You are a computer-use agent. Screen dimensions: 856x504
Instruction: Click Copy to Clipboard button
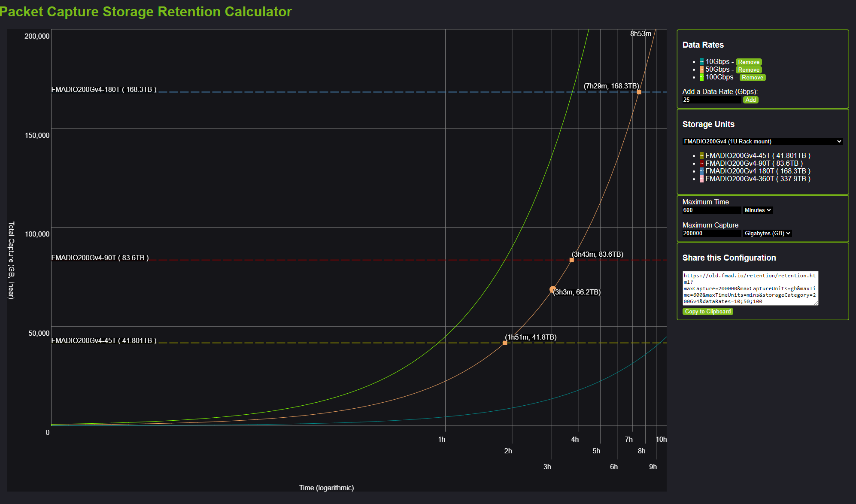707,312
